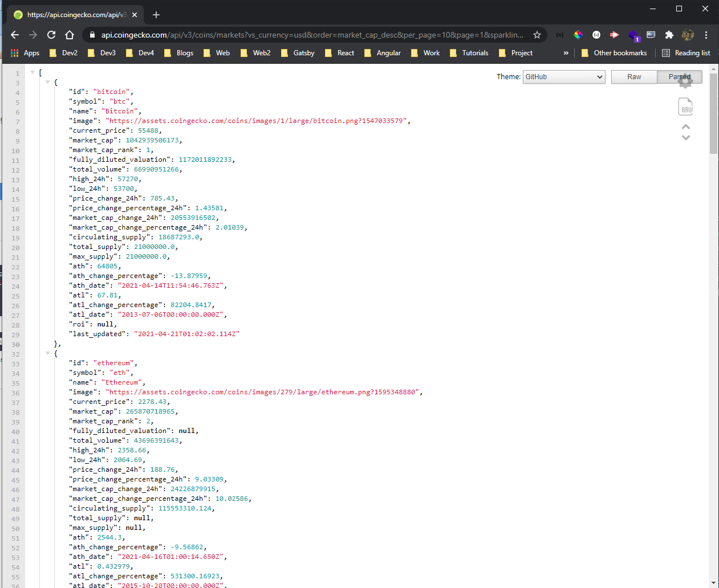
Task: Select the ethereum ath value 2544.3
Action: tap(109, 537)
